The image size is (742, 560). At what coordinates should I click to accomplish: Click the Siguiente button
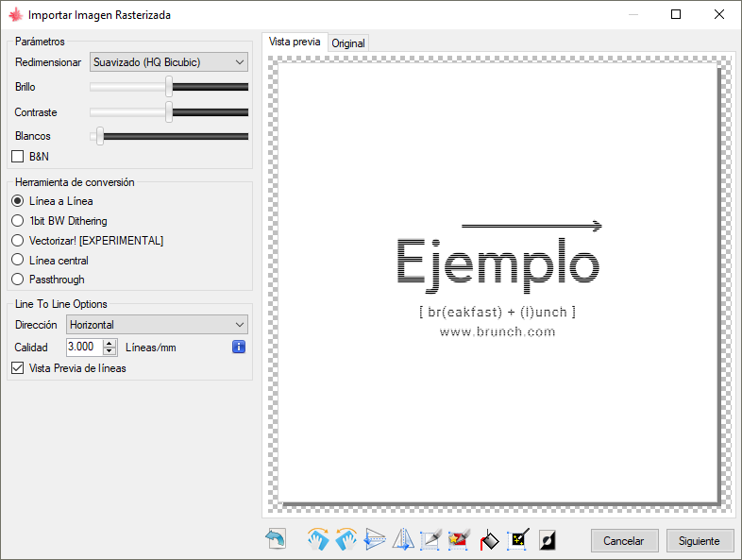point(700,540)
